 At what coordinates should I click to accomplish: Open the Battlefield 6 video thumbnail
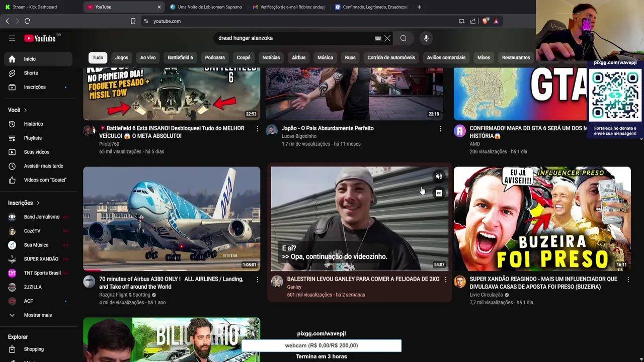172,94
